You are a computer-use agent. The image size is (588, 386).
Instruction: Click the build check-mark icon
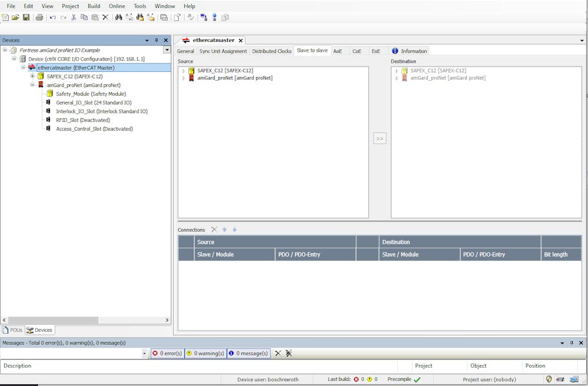(191, 17)
